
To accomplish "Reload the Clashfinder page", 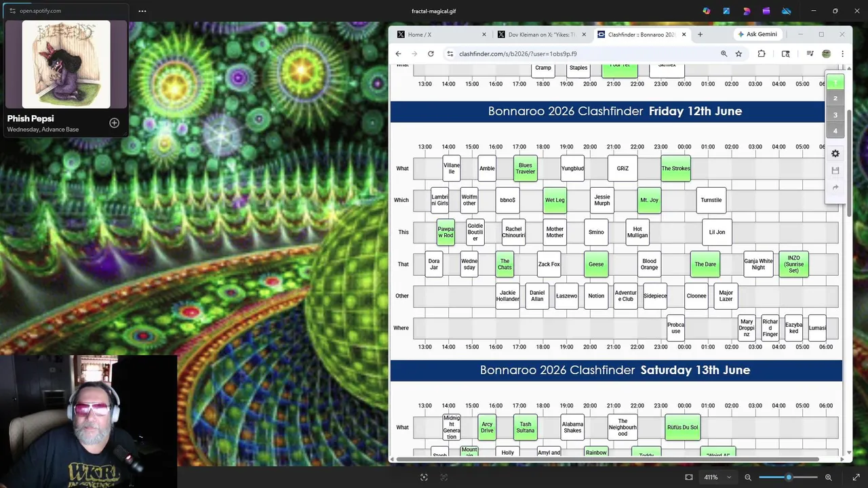I will pos(431,54).
